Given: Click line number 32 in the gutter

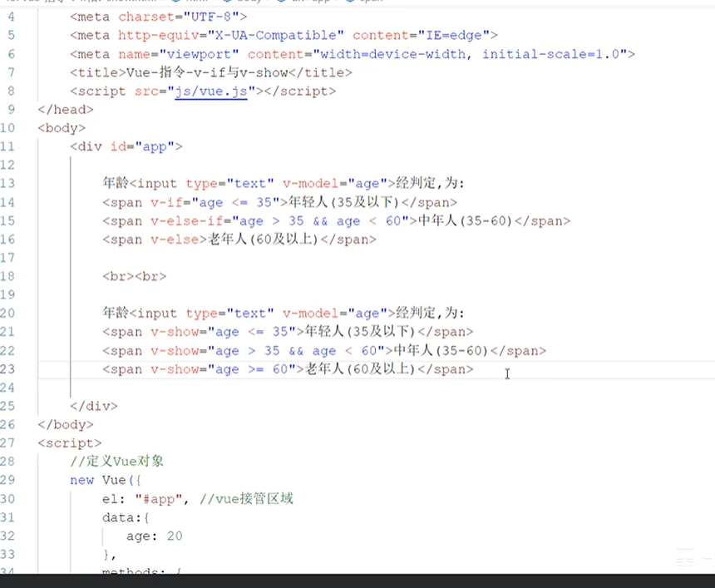Looking at the screenshot, I should [x=7, y=536].
